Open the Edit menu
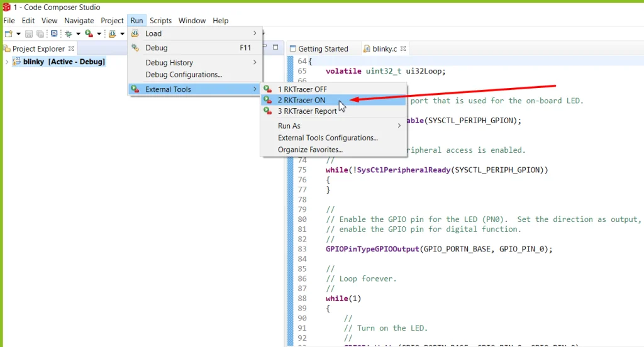Screen dimensions: 644x347 [28, 21]
